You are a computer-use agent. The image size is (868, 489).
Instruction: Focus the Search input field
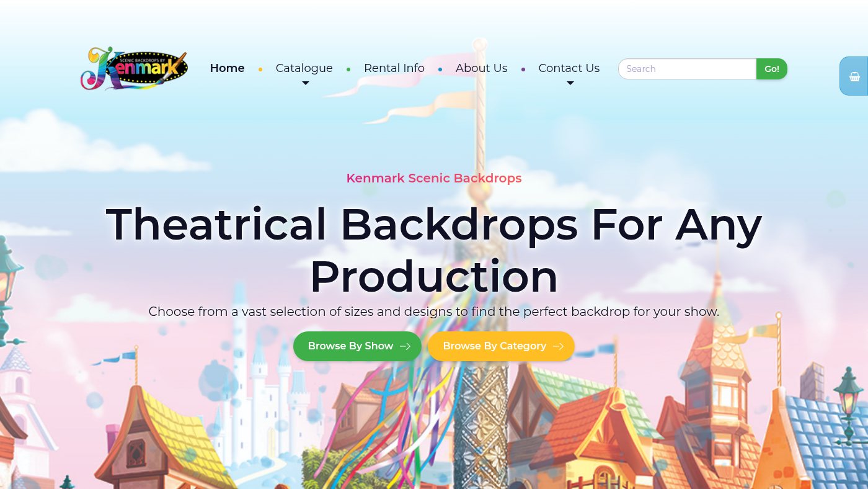click(688, 69)
